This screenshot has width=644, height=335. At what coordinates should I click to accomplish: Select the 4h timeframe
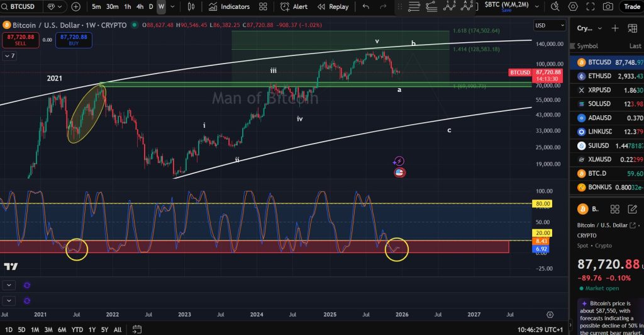(x=140, y=7)
